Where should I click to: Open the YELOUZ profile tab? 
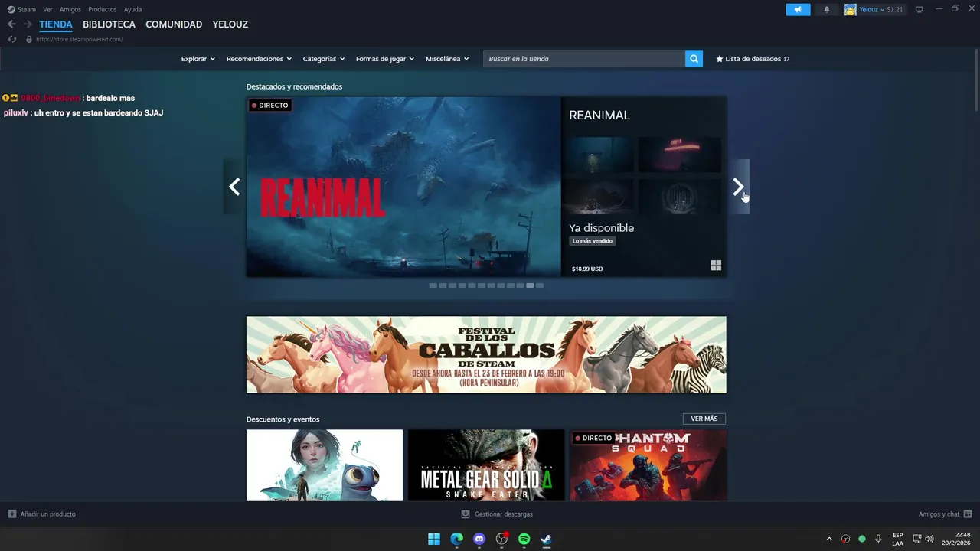click(x=230, y=24)
